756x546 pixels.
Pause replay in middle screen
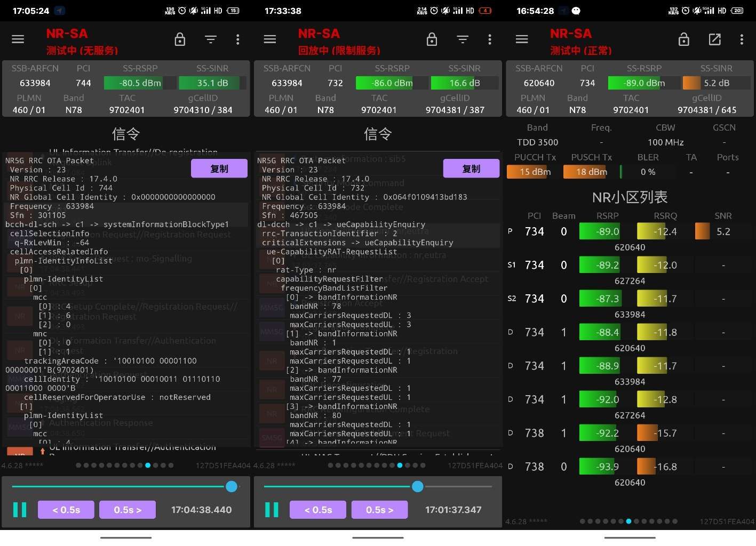pyautogui.click(x=272, y=510)
